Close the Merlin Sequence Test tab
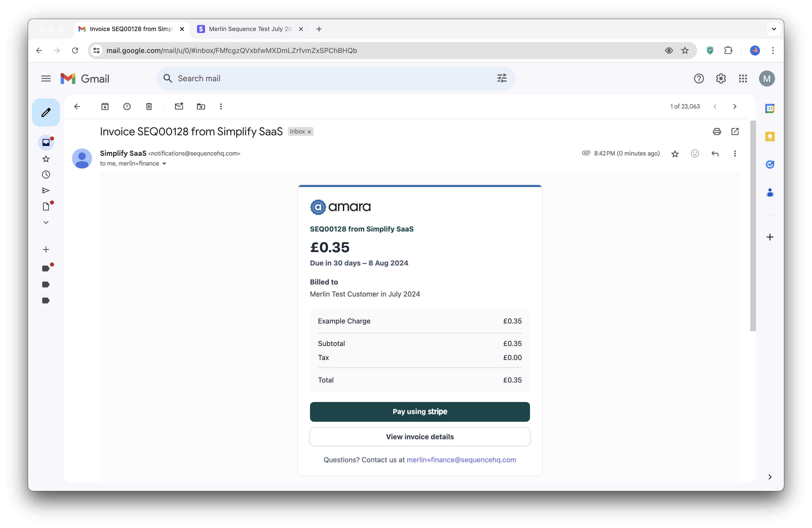Screen dimensions: 812x528 tap(301, 29)
